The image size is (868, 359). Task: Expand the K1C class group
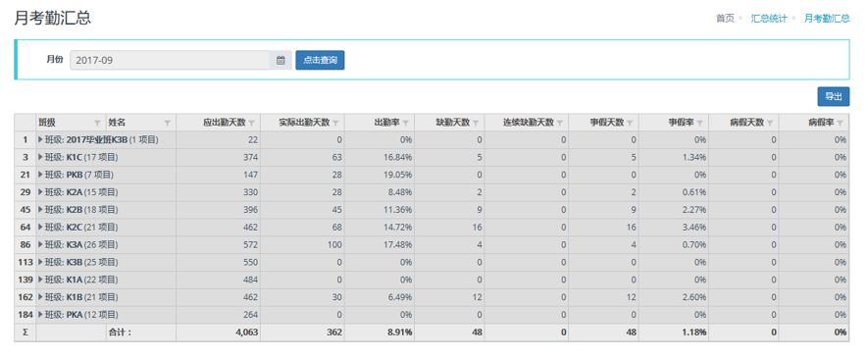[40, 157]
